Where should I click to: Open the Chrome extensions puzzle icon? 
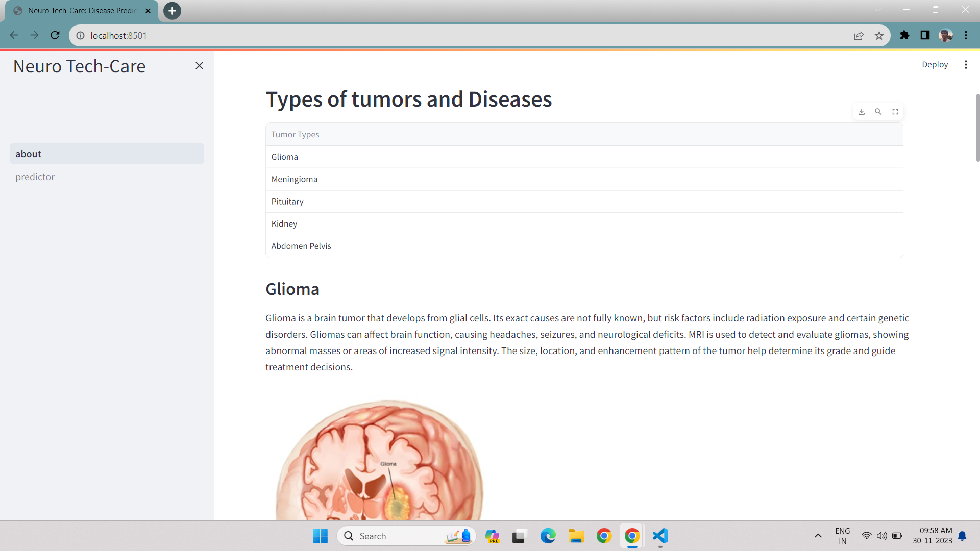[x=904, y=35]
